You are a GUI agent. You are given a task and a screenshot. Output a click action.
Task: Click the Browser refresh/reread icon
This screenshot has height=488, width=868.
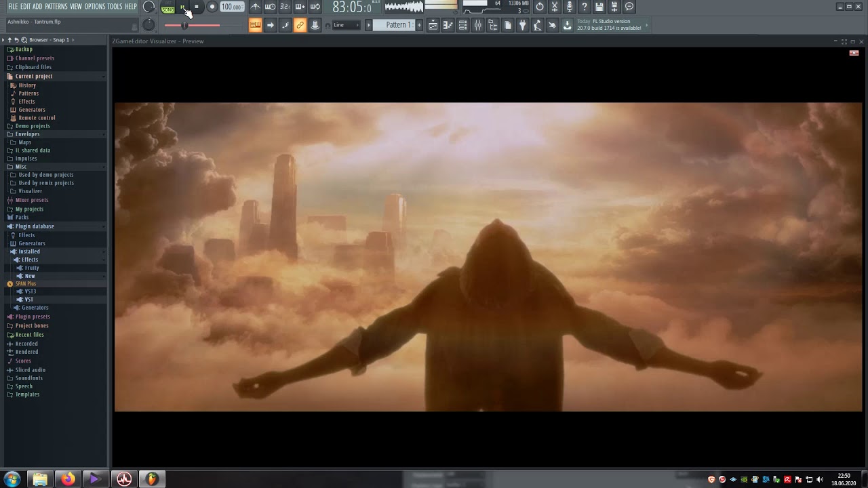click(17, 40)
